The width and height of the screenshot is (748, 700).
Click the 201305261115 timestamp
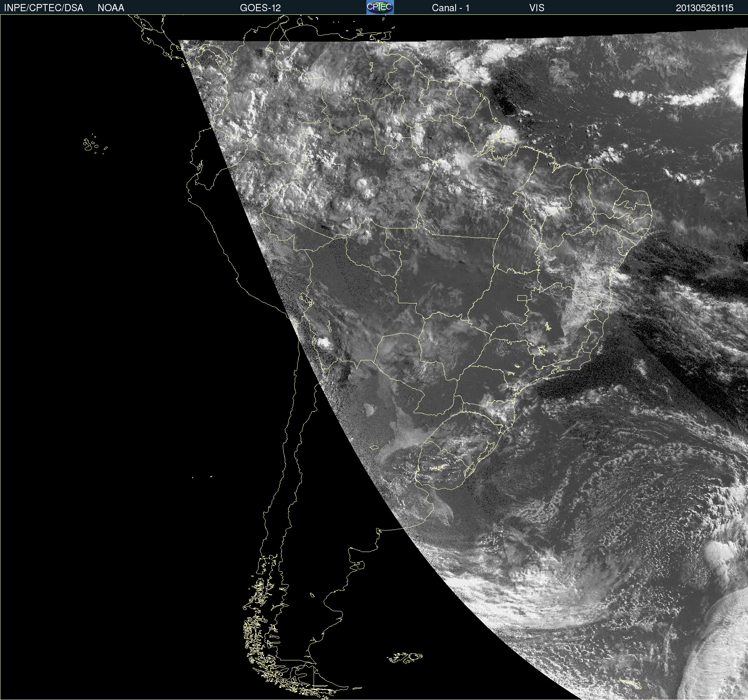point(704,8)
